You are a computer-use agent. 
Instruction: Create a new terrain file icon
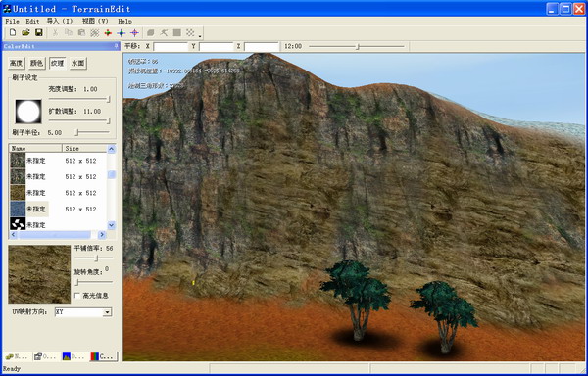(x=13, y=33)
